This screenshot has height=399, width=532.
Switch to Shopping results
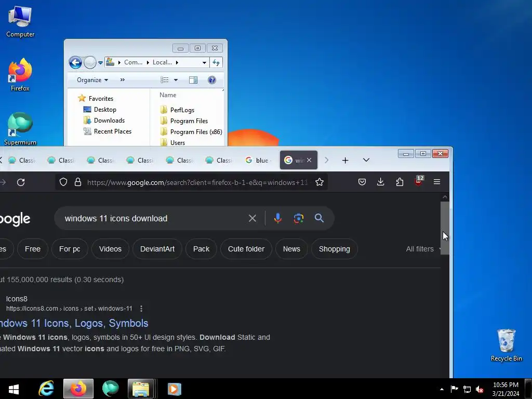[334, 249]
